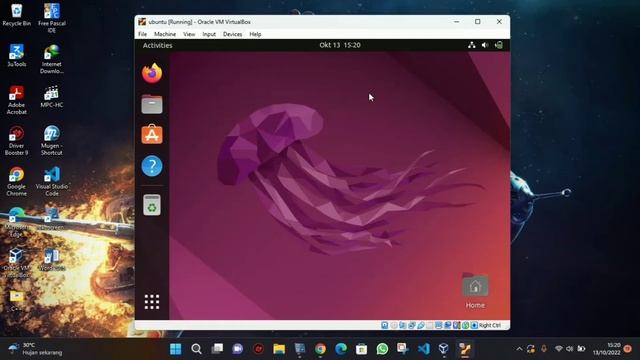Screen dimensions: 640x360
Task: Open the VirtualBox Machine menu
Action: click(x=165, y=34)
